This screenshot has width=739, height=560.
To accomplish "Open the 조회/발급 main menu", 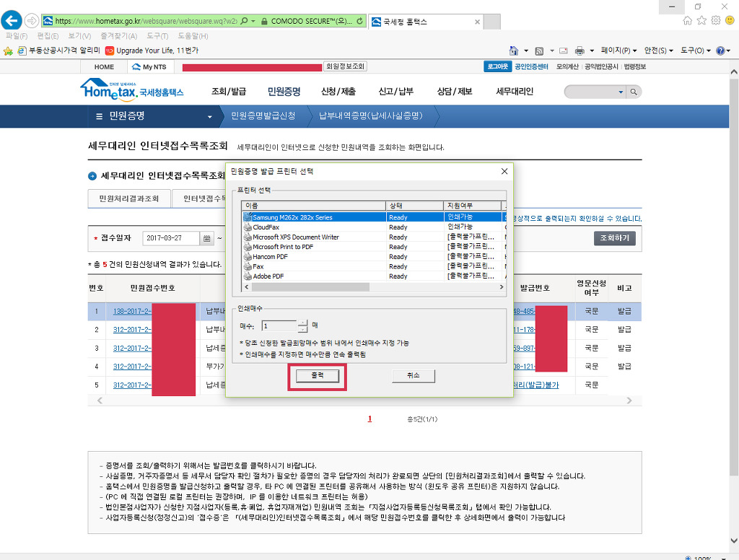I will point(229,92).
